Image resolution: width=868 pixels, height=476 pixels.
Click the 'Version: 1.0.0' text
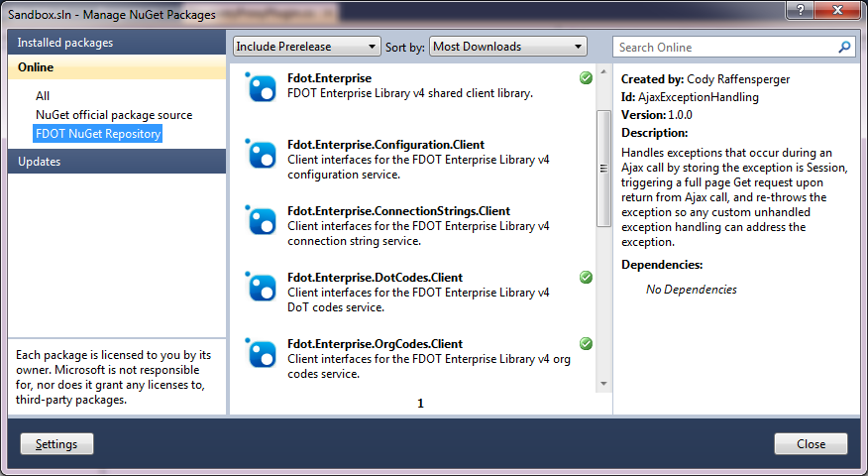point(657,115)
